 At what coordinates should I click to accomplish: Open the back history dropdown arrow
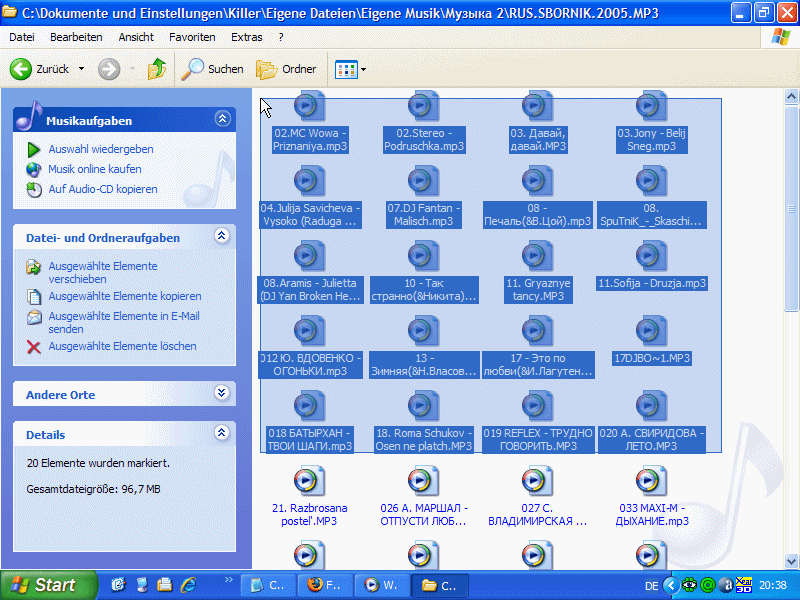82,69
